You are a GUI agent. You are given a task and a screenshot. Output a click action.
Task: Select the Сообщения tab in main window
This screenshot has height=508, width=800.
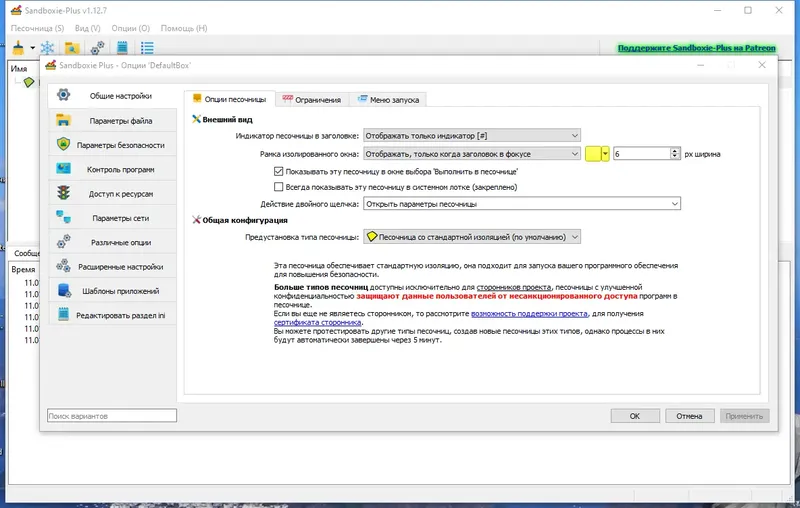[x=26, y=252]
